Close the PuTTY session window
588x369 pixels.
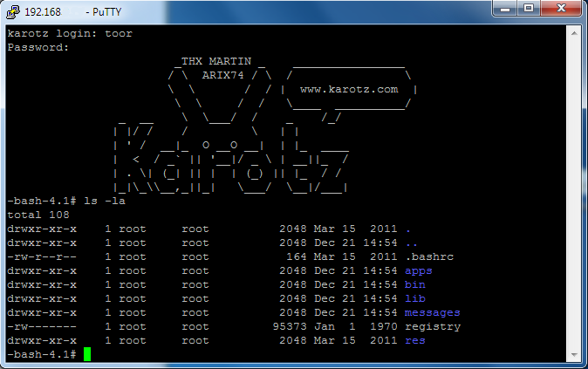561,8
